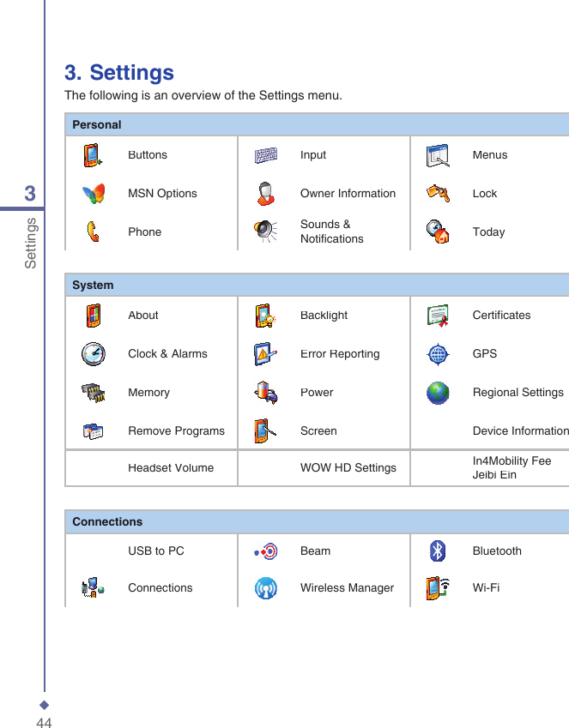The width and height of the screenshot is (569, 728).
Task: Click the GPS globe icon
Action: [438, 355]
